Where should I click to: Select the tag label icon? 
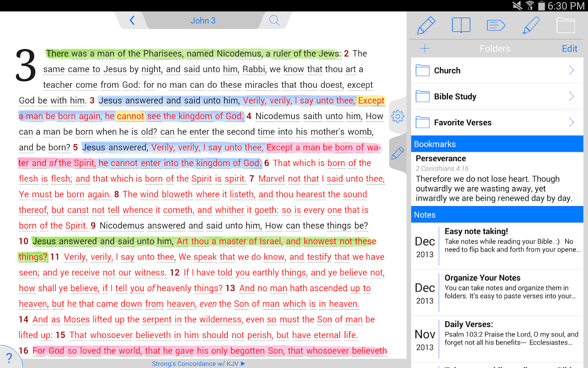coord(496,25)
